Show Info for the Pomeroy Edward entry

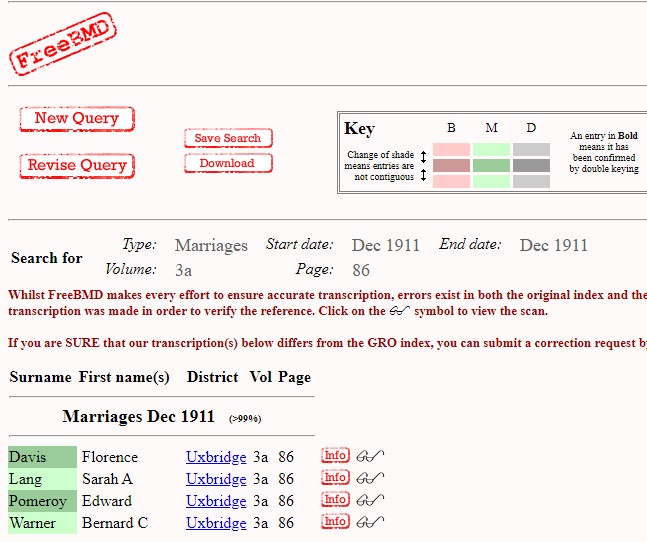coord(335,500)
